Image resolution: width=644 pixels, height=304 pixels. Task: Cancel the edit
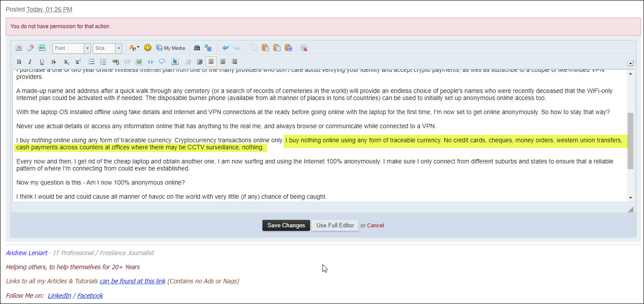point(375,226)
